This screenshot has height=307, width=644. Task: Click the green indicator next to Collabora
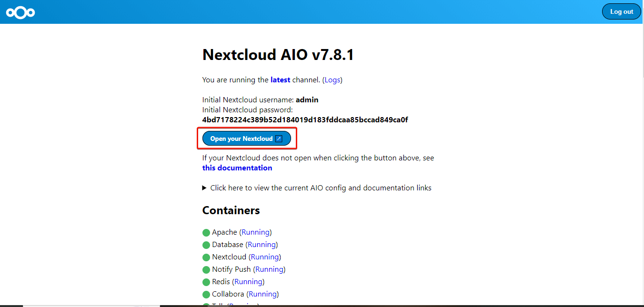(x=206, y=294)
